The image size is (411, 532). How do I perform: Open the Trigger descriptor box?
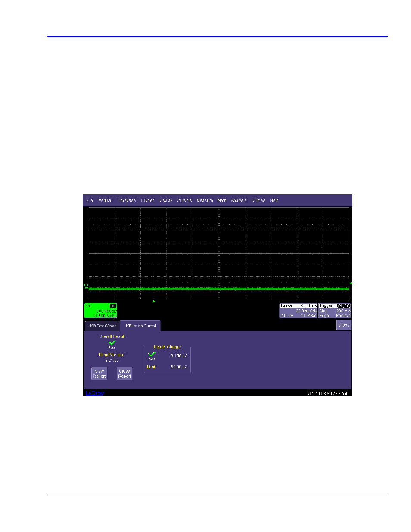pyautogui.click(x=335, y=311)
